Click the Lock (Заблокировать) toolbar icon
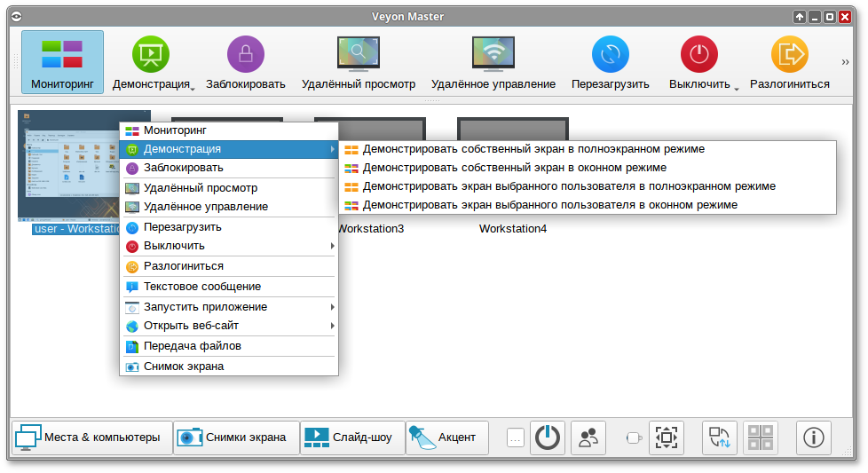868x473 pixels. click(246, 55)
